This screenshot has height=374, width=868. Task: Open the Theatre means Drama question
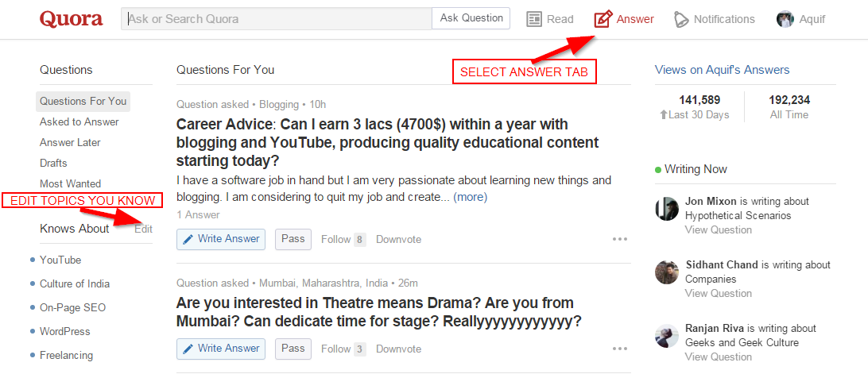pos(379,313)
